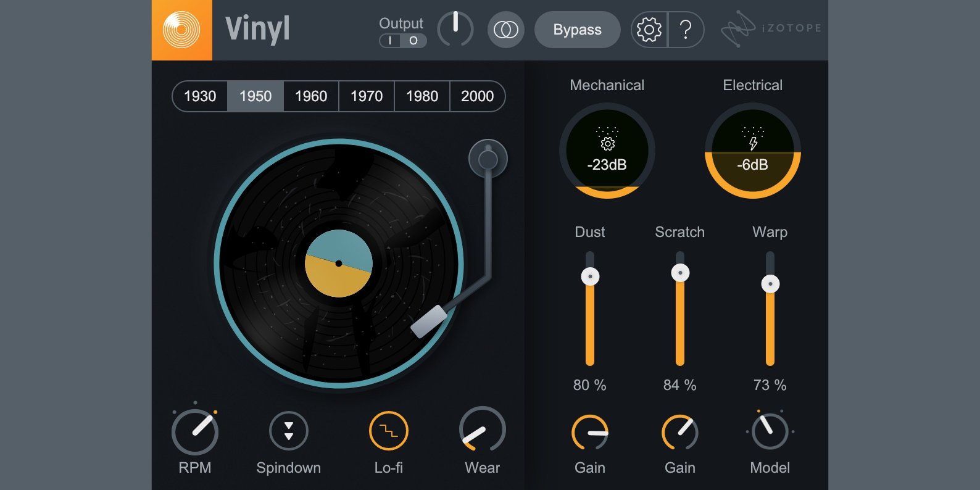Click the Wear knob
Image resolution: width=980 pixels, height=490 pixels.
pyautogui.click(x=482, y=430)
